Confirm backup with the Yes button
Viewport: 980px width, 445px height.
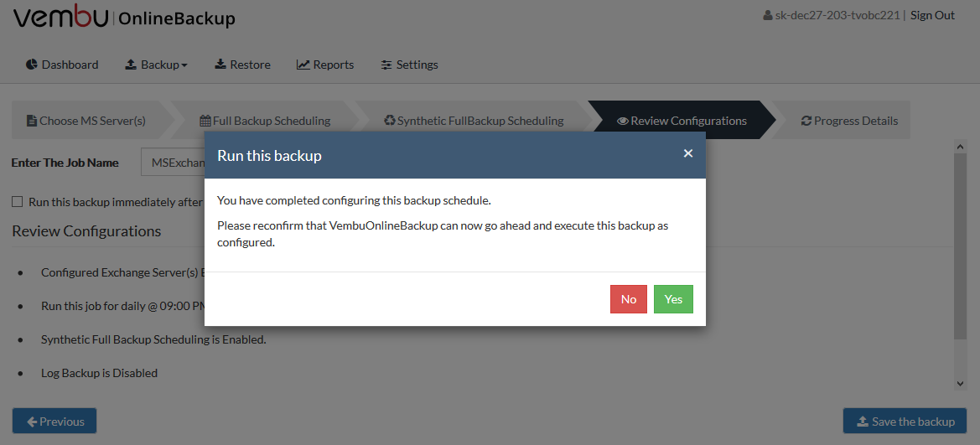pyautogui.click(x=673, y=298)
